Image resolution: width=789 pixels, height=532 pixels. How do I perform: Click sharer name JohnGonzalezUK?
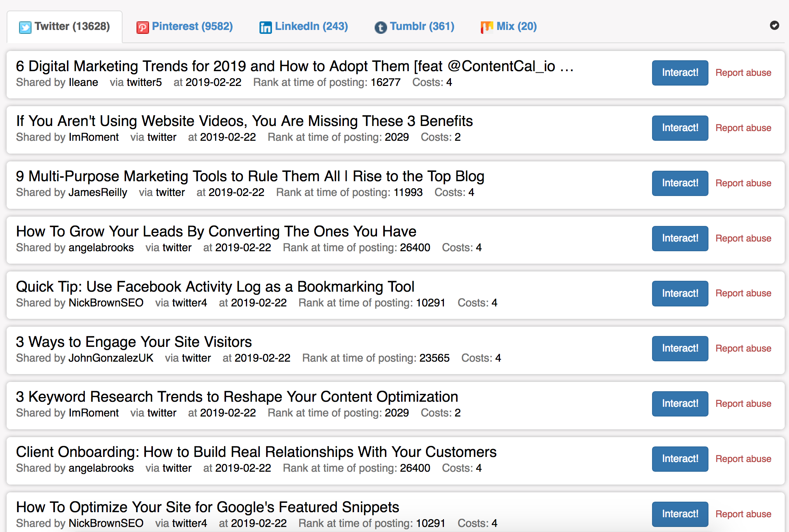(111, 358)
